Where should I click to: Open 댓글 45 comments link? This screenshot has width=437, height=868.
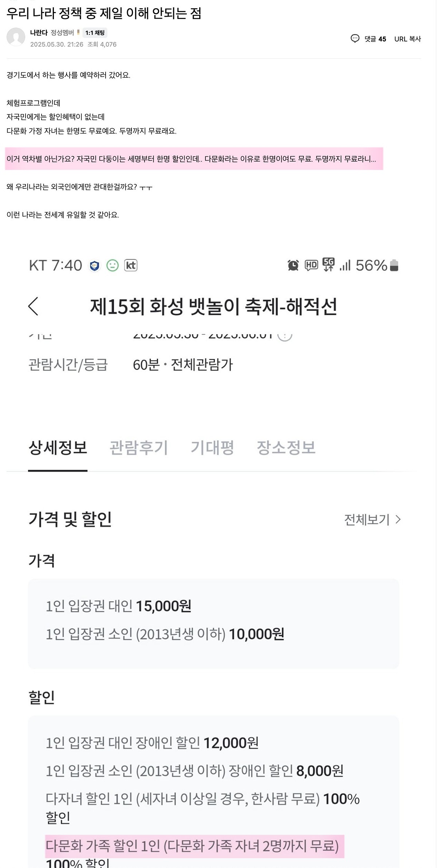point(375,39)
